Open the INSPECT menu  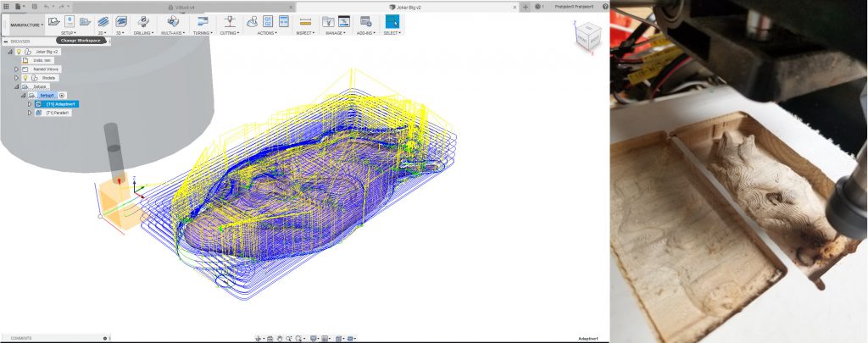pyautogui.click(x=305, y=33)
